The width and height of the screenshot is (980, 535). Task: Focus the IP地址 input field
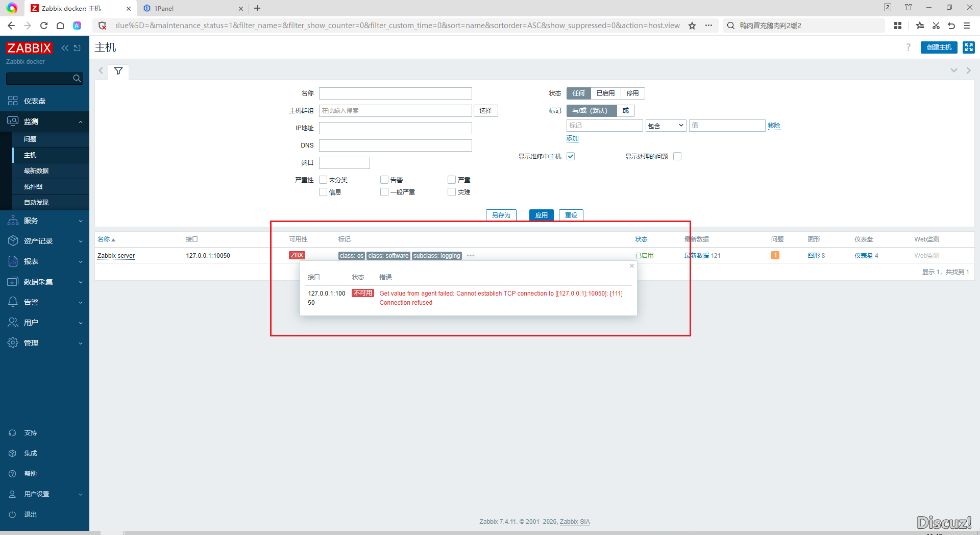396,128
